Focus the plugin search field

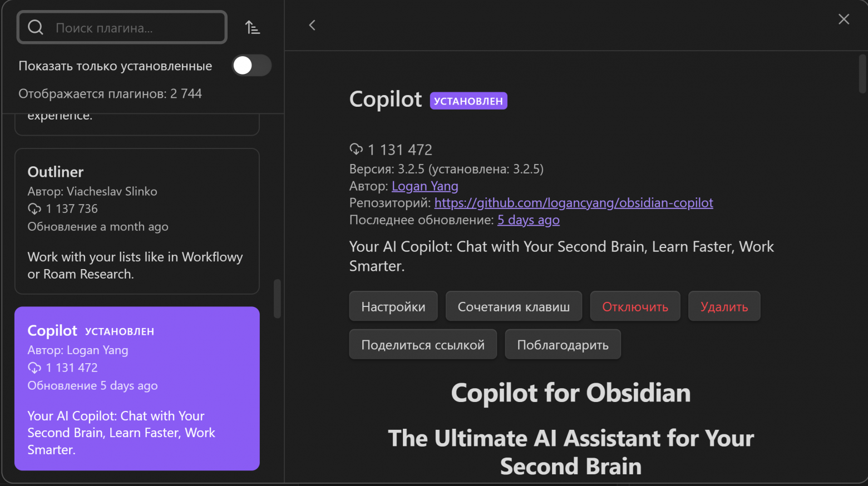pyautogui.click(x=122, y=27)
